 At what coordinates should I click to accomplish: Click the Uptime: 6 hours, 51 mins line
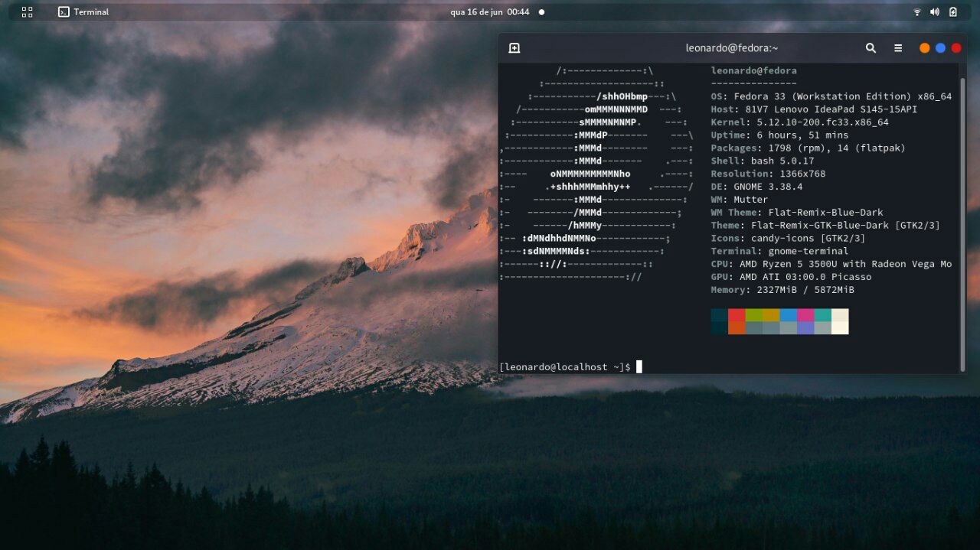pyautogui.click(x=779, y=135)
